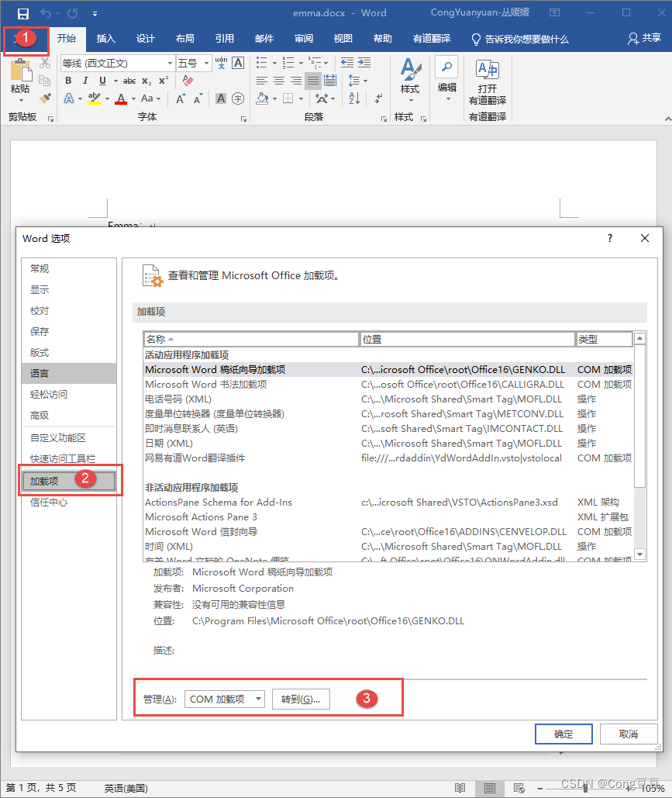Apply yellow text highlight color
Image resolution: width=672 pixels, height=798 pixels.
[94, 98]
